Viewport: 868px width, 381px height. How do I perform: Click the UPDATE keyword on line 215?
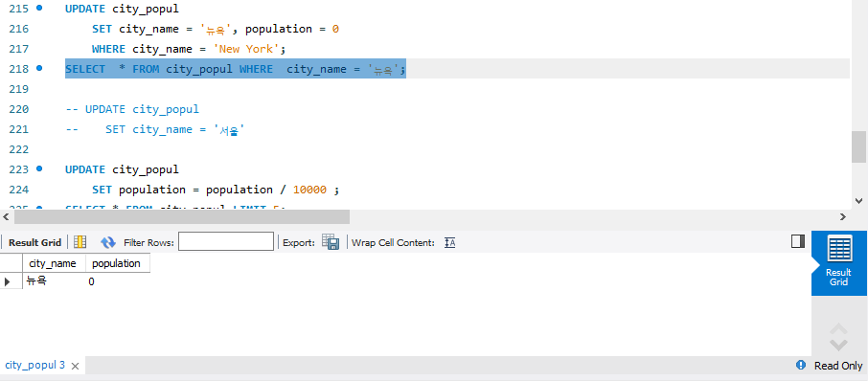point(85,9)
